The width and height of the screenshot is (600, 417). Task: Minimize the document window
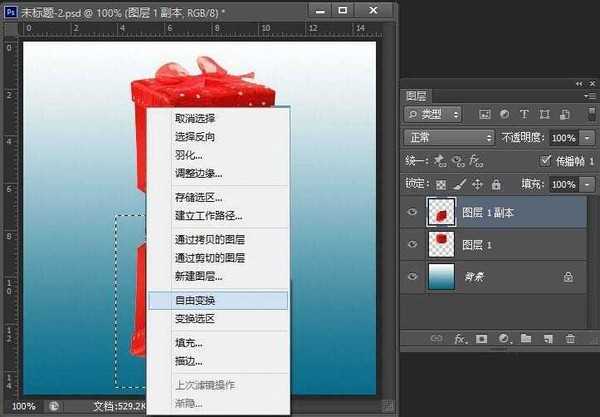[x=320, y=11]
